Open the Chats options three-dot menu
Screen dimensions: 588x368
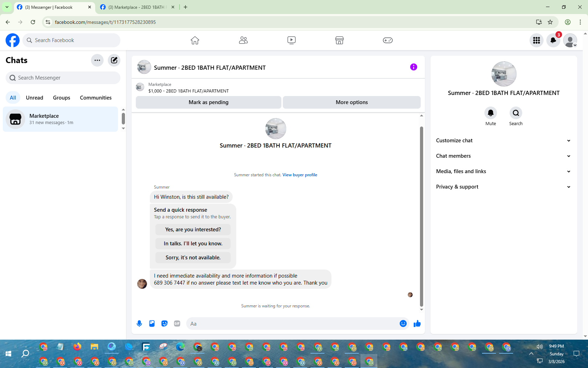click(97, 60)
